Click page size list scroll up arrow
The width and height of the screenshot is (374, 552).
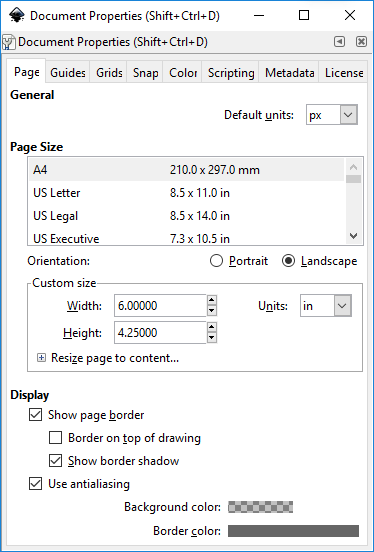[354, 167]
